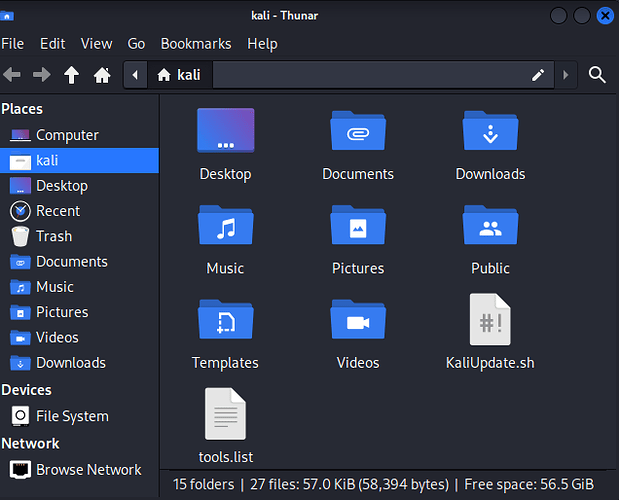Screen dimensions: 619x500
Task: Open Documents shortcut in the sidebar
Action: 79,262
